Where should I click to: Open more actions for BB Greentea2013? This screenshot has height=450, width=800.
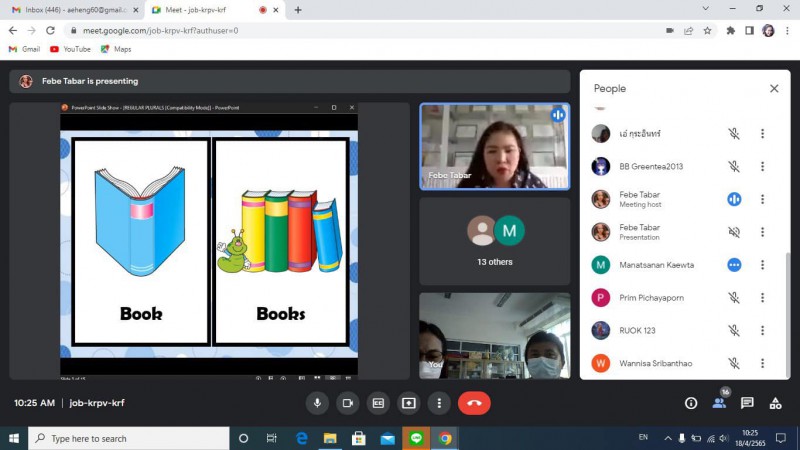click(x=762, y=167)
